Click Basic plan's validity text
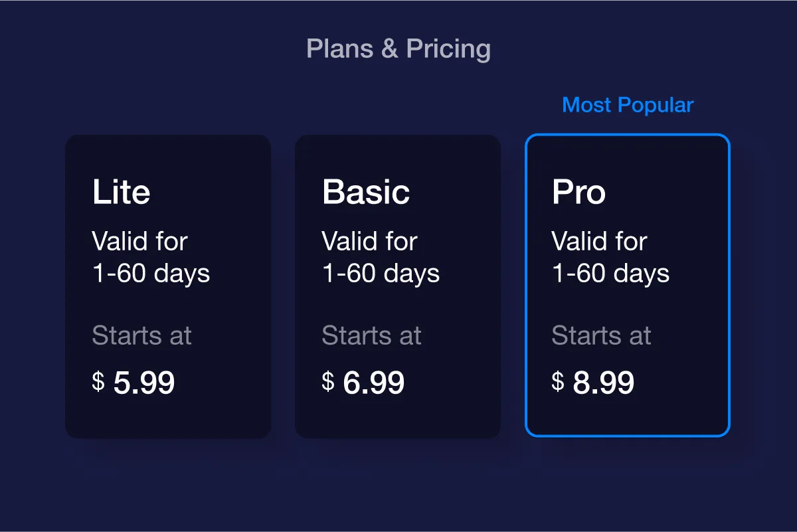This screenshot has width=797, height=532. coord(381,257)
